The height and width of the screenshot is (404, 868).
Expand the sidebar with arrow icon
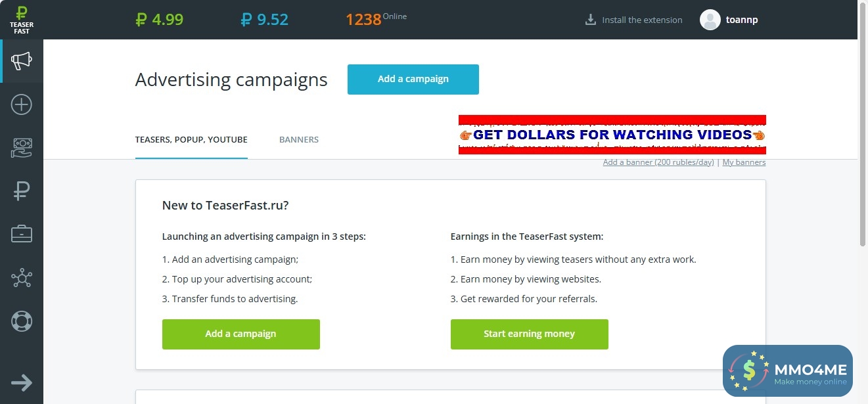tap(21, 383)
